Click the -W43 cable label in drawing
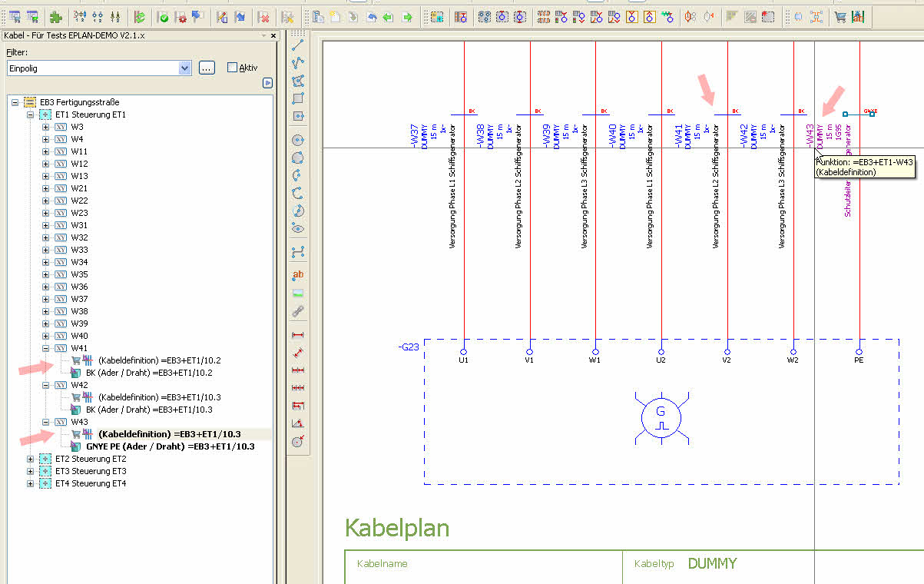This screenshot has width=924, height=584. coord(810,134)
